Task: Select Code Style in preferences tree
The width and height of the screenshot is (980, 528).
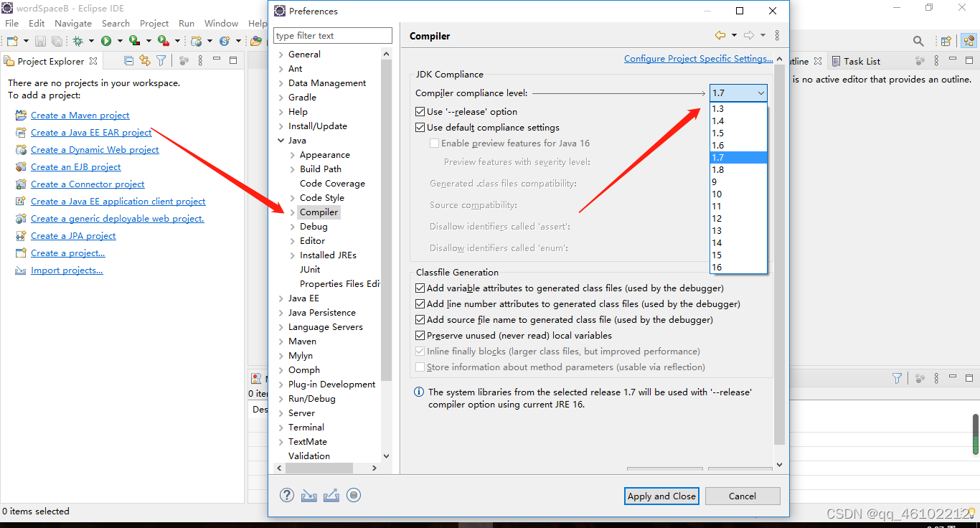Action: coord(322,198)
